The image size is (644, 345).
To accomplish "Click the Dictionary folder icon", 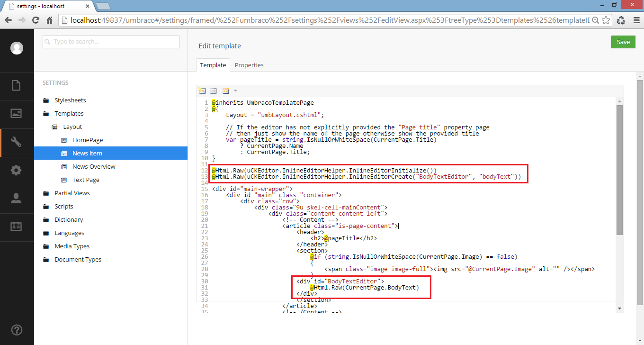I will tap(46, 220).
